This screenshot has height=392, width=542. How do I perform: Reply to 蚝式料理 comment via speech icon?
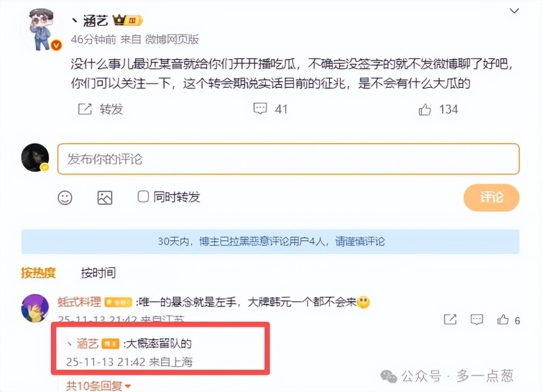pyautogui.click(x=477, y=320)
